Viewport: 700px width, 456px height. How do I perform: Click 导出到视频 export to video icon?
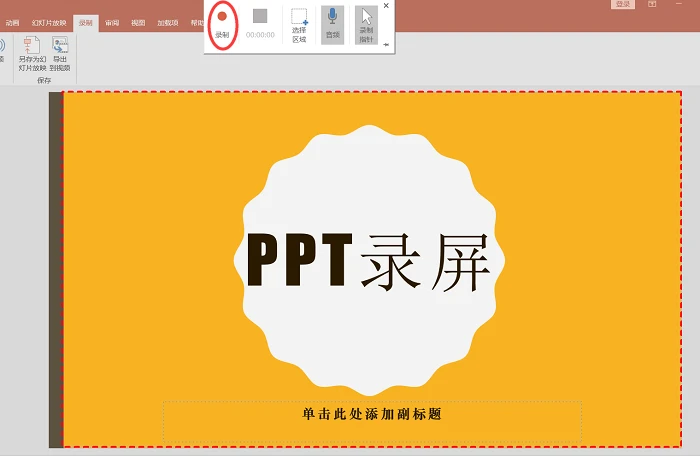60,54
